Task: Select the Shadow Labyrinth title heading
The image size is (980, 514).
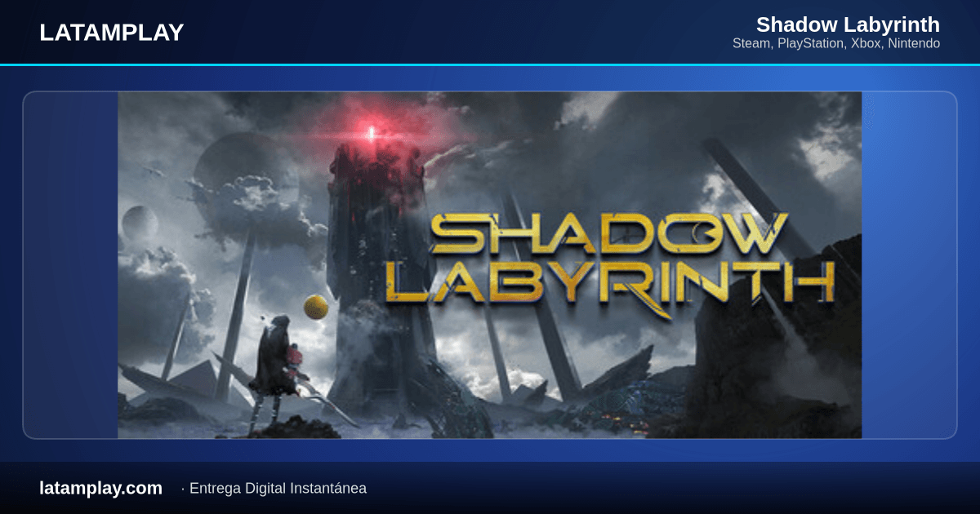Action: pyautogui.click(x=848, y=24)
